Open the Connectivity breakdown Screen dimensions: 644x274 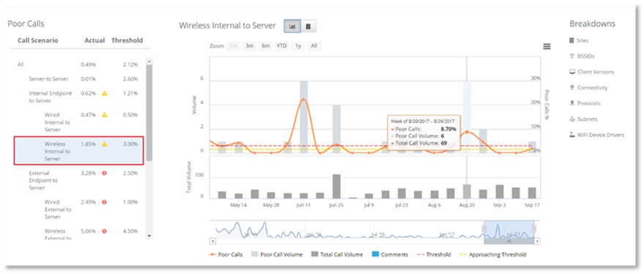pyautogui.click(x=588, y=87)
